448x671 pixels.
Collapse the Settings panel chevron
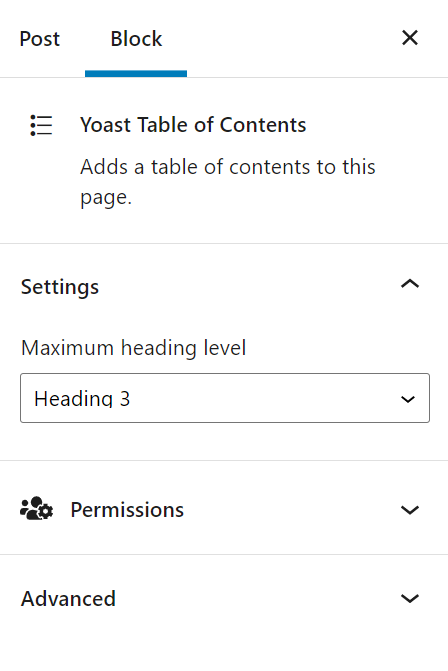click(x=410, y=284)
